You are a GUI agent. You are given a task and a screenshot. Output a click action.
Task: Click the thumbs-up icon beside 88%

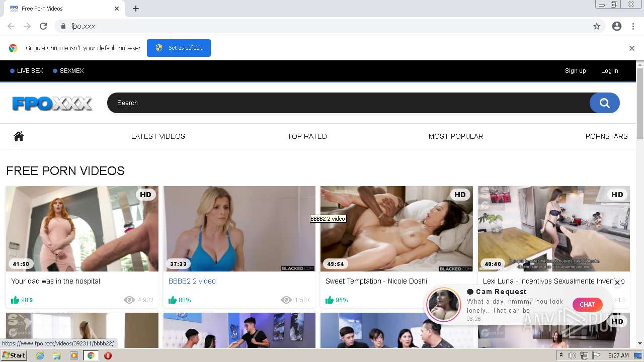[173, 300]
